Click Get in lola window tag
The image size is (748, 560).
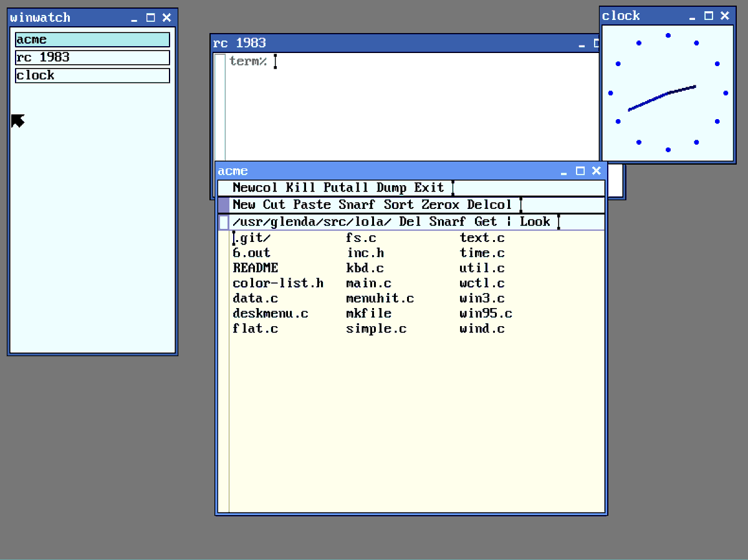pyautogui.click(x=486, y=221)
